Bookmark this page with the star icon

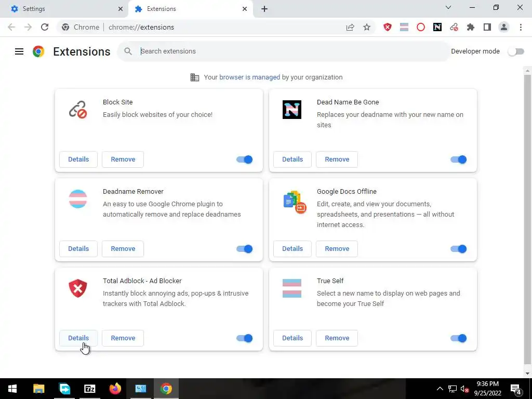tap(367, 27)
